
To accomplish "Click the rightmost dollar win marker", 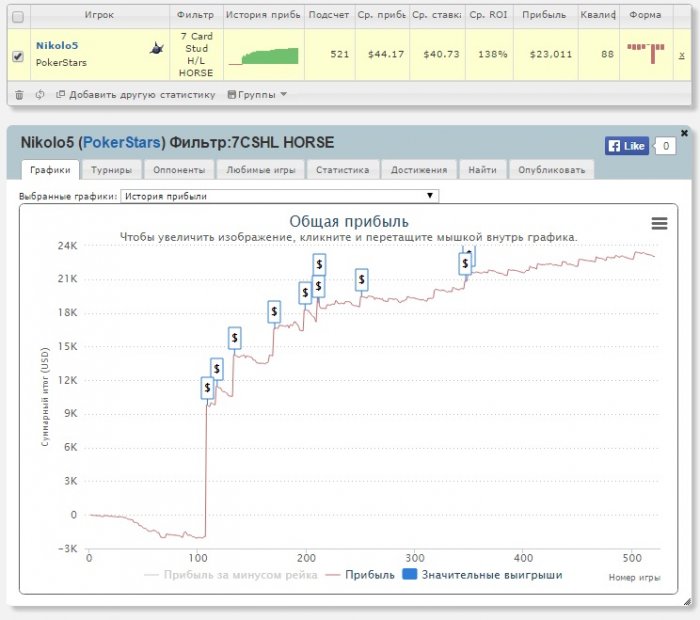I will [x=465, y=263].
